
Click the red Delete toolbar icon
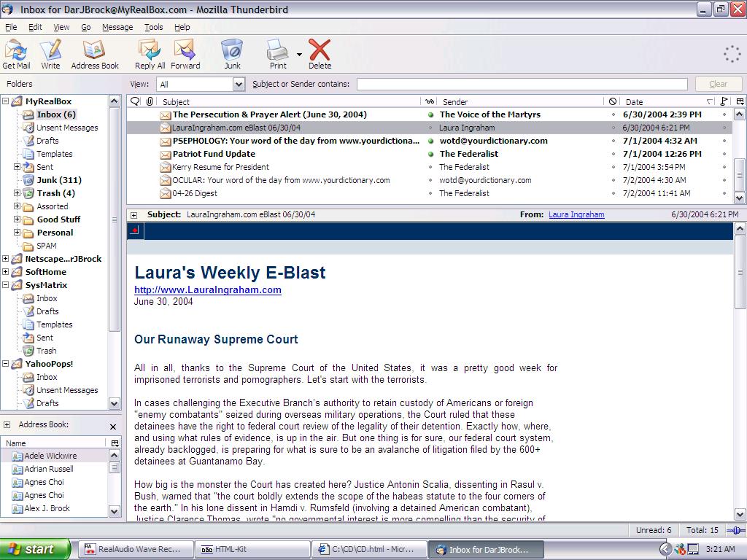coord(320,54)
